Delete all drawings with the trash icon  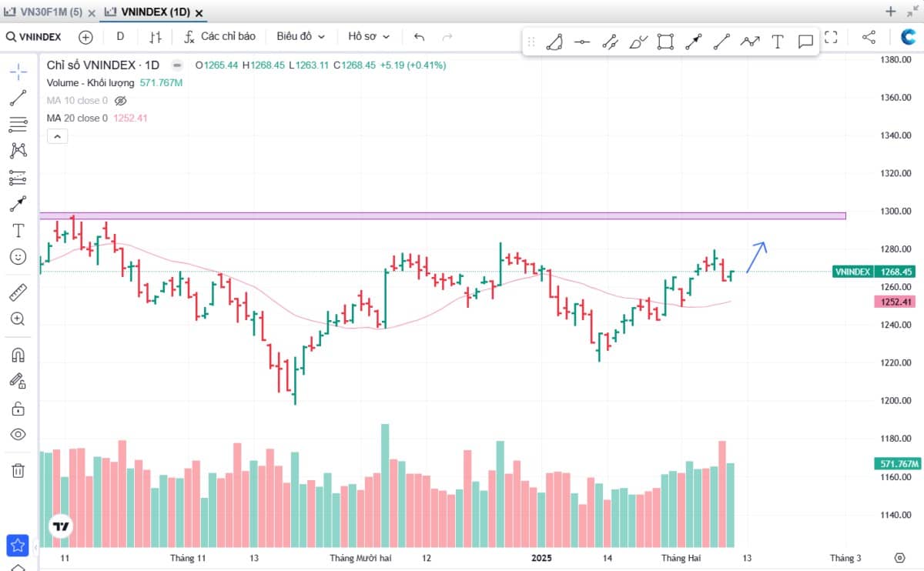[x=18, y=470]
